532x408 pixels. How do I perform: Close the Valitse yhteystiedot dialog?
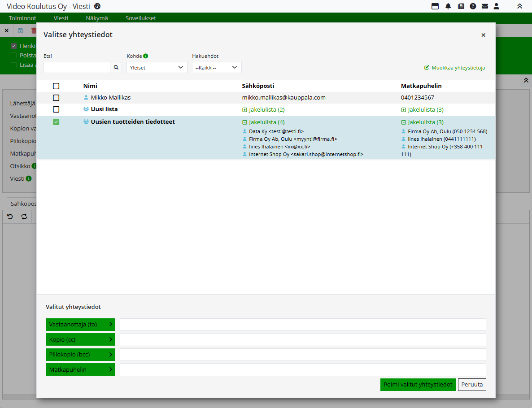(483, 35)
